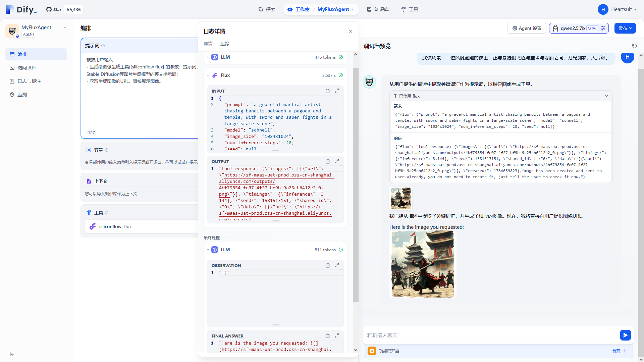Open the large generated martial artist image
The image size is (644, 362).
tap(423, 264)
